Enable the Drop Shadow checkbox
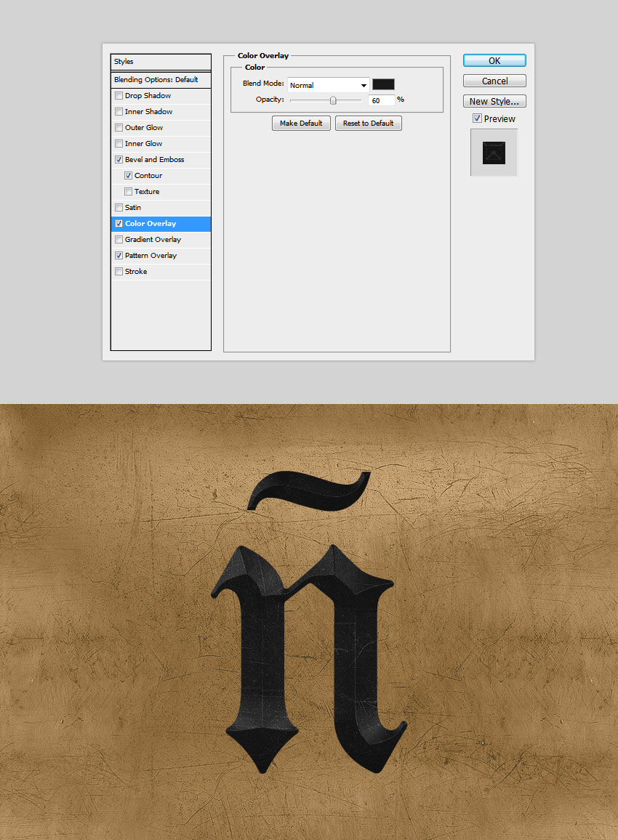This screenshot has height=840, width=618. (x=119, y=96)
